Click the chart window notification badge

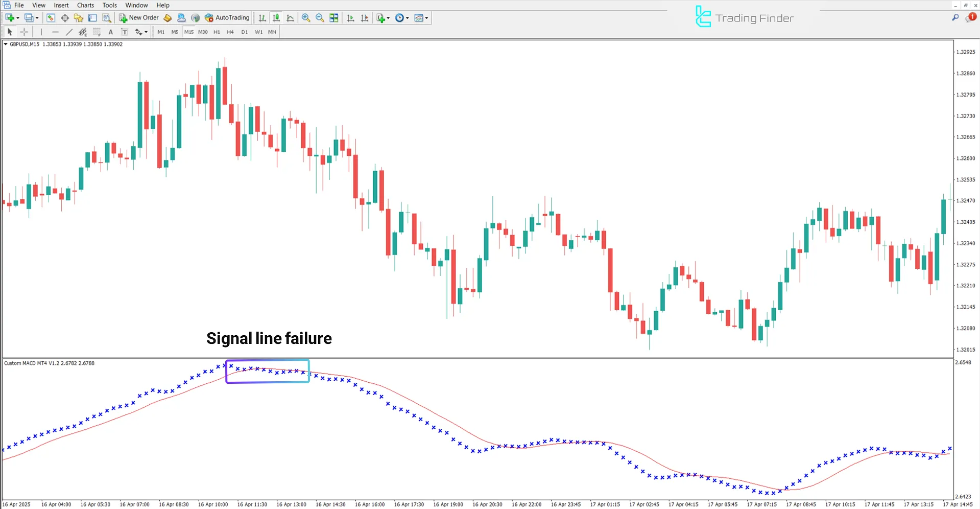pos(971,17)
